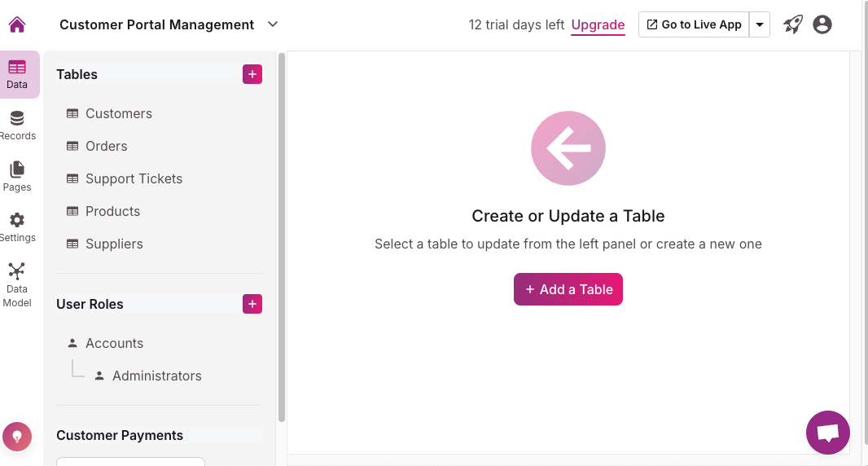868x466 pixels.
Task: Click the left panel vertical scrollbar
Action: click(x=282, y=236)
